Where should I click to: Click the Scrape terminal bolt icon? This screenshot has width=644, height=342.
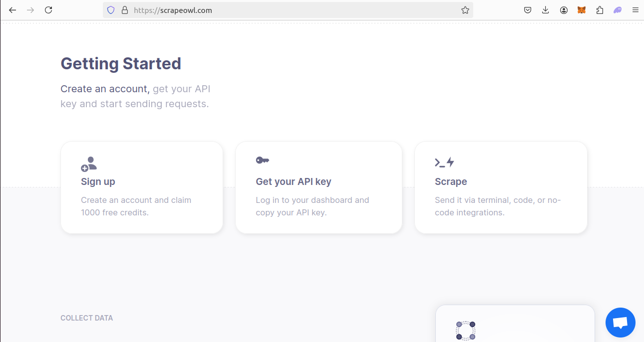click(x=444, y=162)
